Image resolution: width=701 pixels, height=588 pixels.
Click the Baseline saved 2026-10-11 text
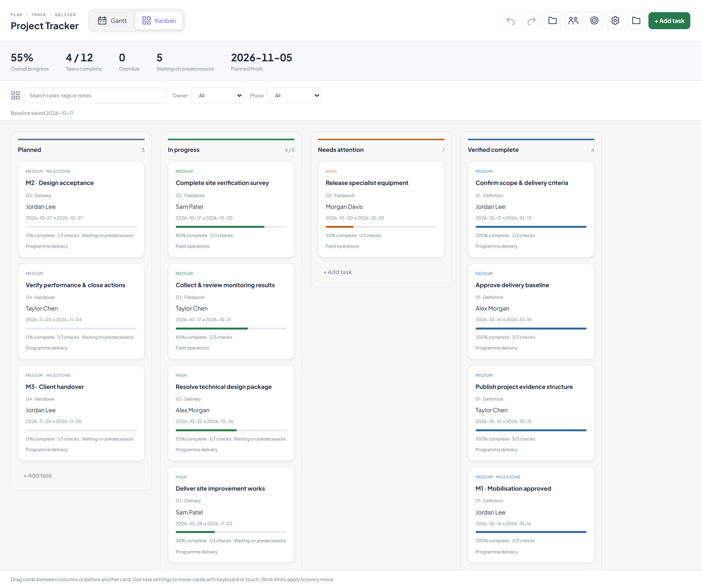coord(42,113)
